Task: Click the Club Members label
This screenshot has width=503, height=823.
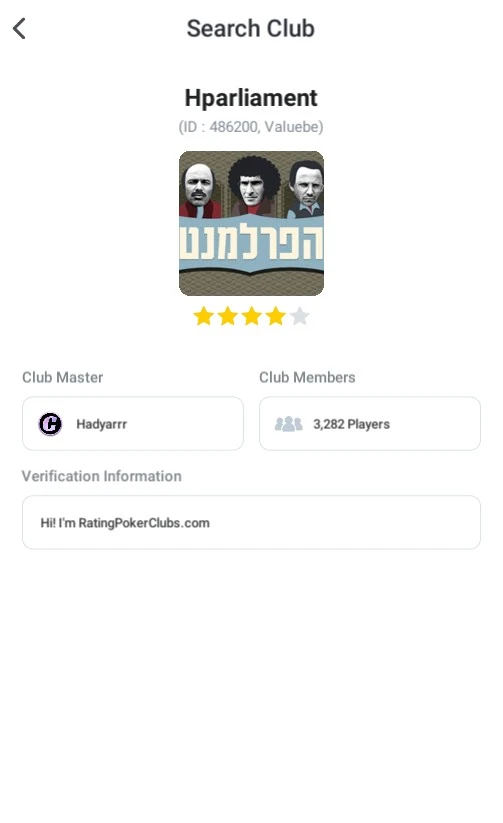Action: pos(307,377)
